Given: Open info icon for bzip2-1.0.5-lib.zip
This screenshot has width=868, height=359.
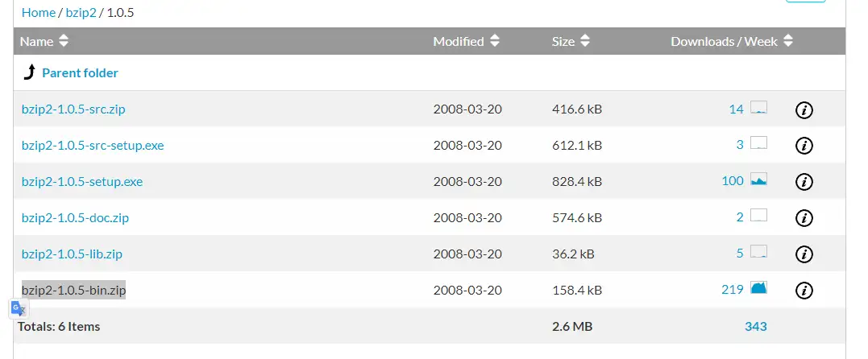Looking at the screenshot, I should pyautogui.click(x=804, y=254).
